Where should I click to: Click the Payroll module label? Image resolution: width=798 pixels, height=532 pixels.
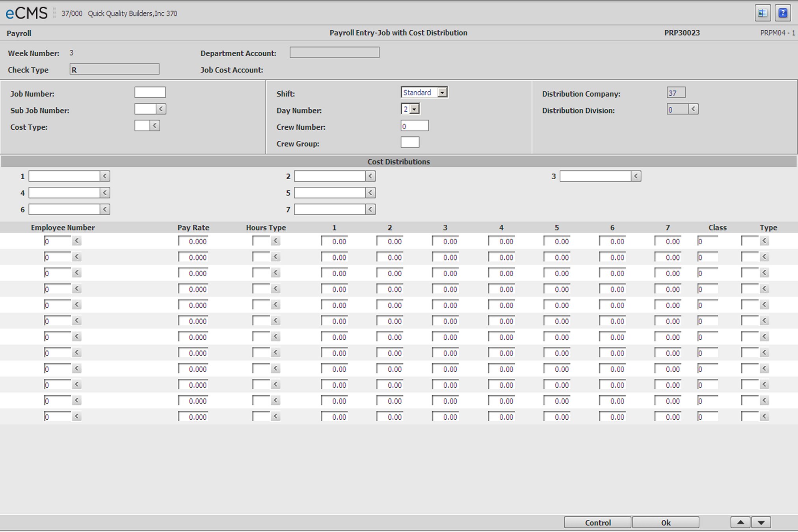click(19, 33)
